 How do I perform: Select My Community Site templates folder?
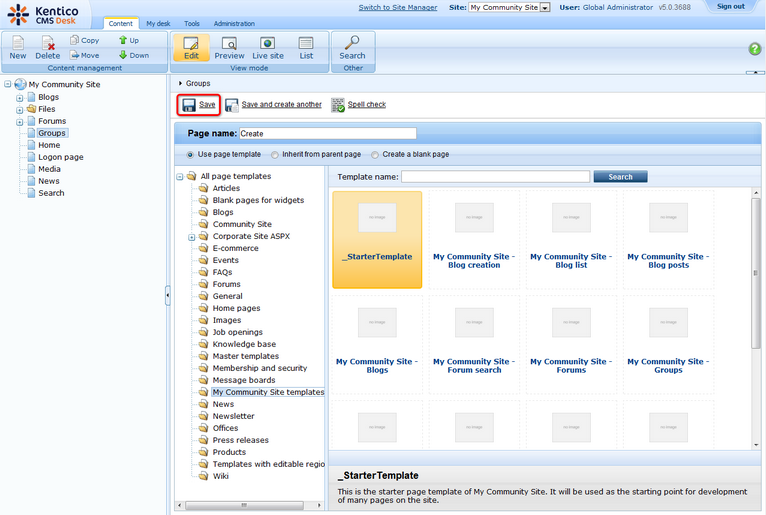tap(268, 392)
